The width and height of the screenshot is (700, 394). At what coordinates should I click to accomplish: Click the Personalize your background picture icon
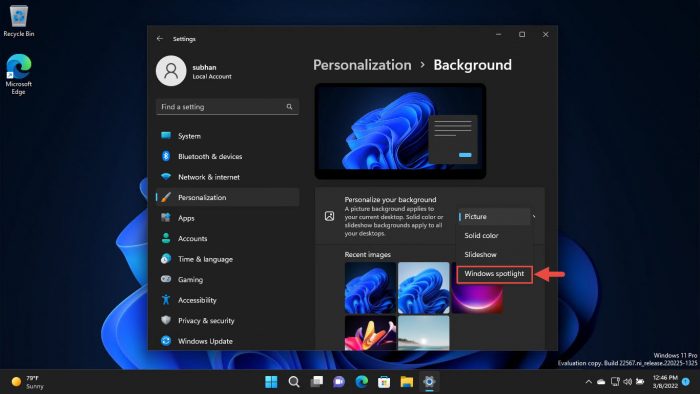[x=329, y=216]
